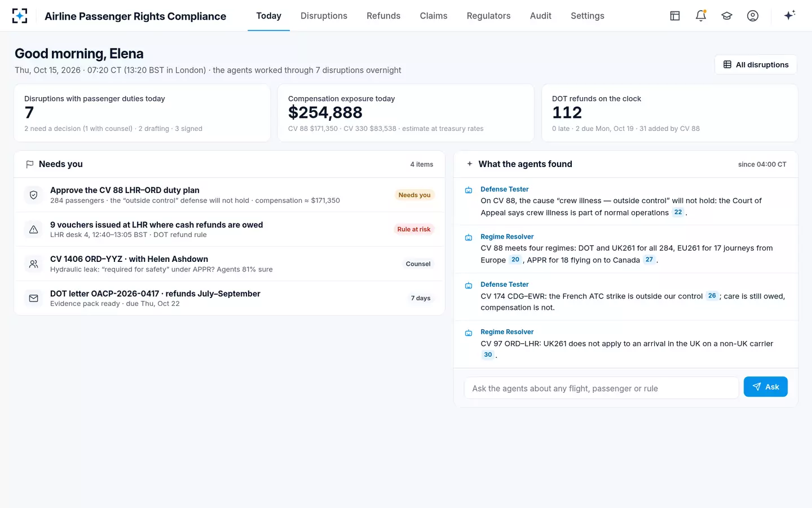Image resolution: width=812 pixels, height=508 pixels.
Task: Click the shield icon on CV 88 duty plan
Action: (34, 195)
